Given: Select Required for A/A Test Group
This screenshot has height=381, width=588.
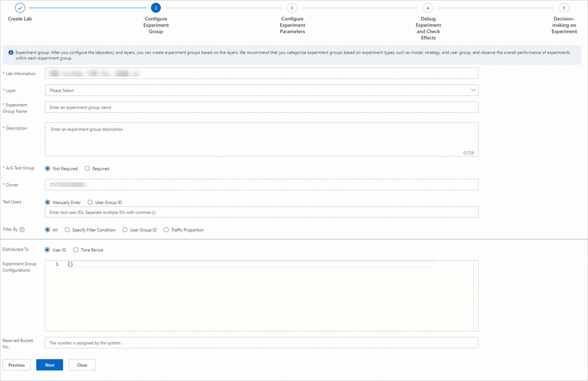Looking at the screenshot, I should click(87, 169).
